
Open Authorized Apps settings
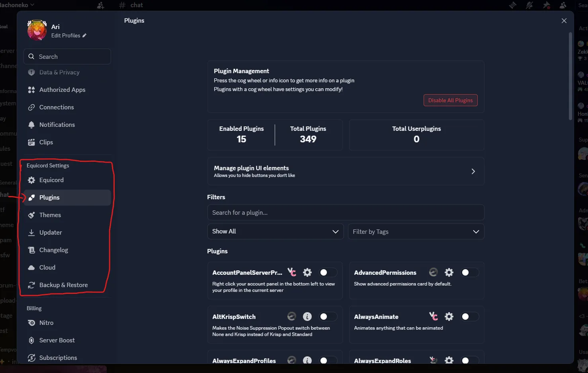coord(67,90)
